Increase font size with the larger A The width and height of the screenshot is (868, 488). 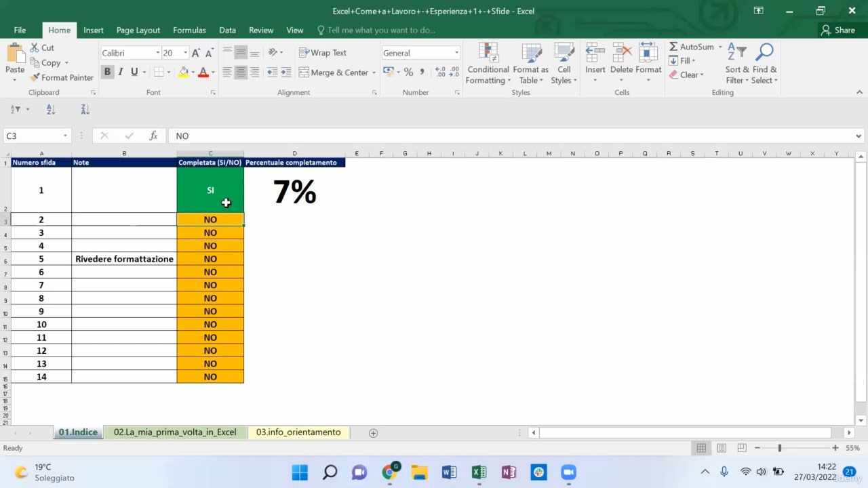coord(196,53)
